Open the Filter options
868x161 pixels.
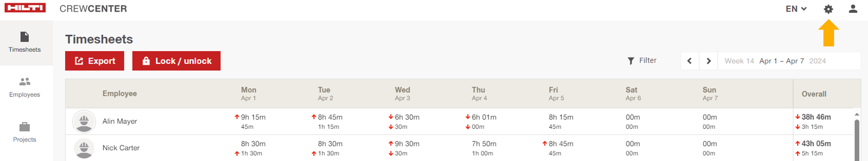click(x=642, y=61)
